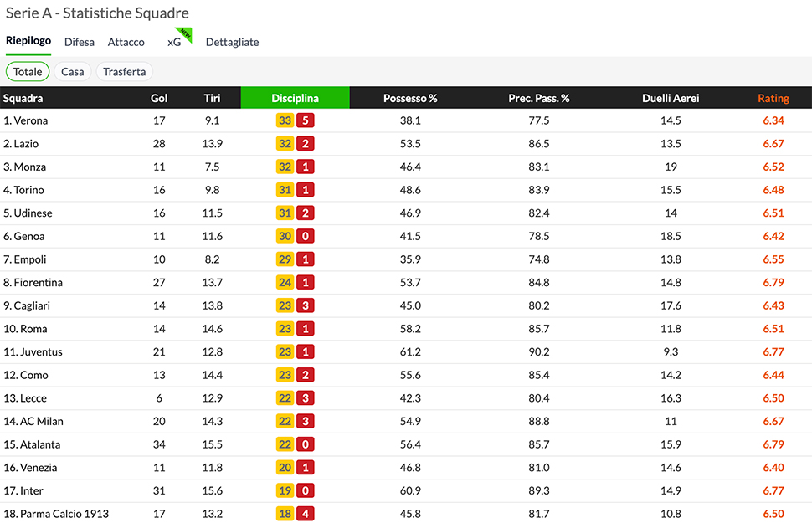Viewport: 812px width, 523px height.
Task: Select the Totale filter pill
Action: point(28,72)
